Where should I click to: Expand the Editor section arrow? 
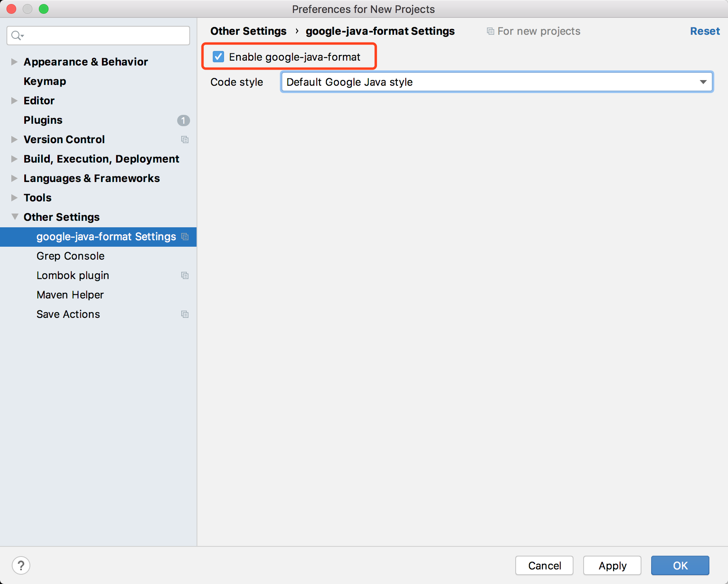[x=15, y=101]
